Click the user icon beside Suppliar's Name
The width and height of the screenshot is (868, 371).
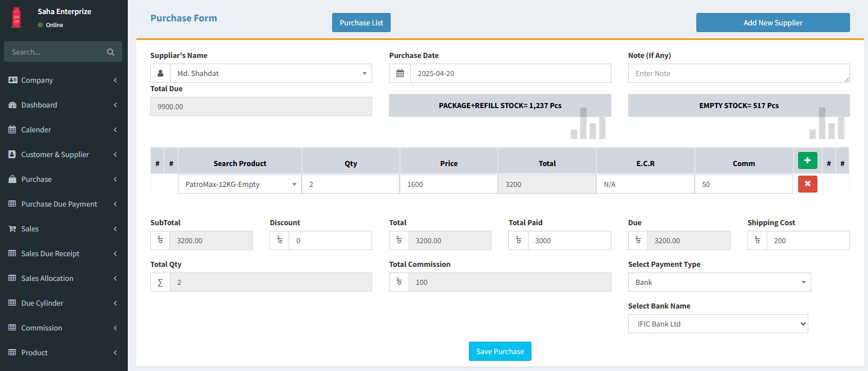point(160,73)
